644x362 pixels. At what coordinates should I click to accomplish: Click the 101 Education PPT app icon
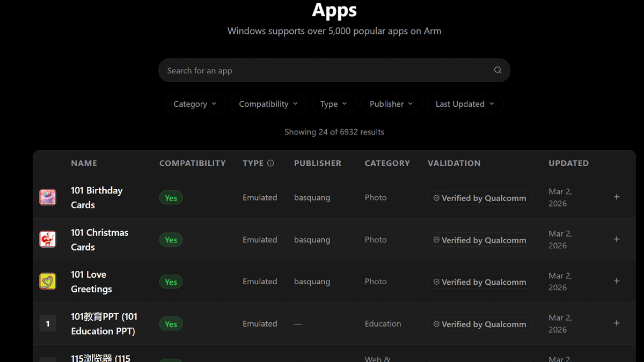point(48,323)
